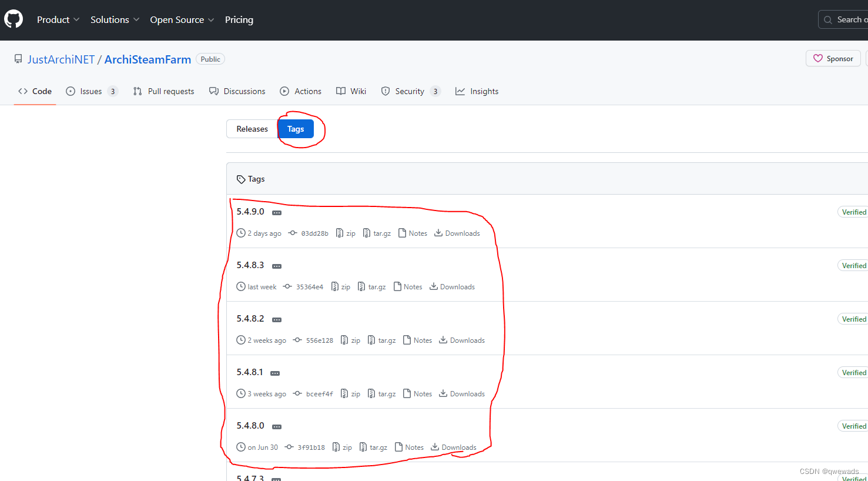Open the Notes for tag 5.4.8.1
Image resolution: width=868 pixels, height=481 pixels.
click(x=418, y=394)
